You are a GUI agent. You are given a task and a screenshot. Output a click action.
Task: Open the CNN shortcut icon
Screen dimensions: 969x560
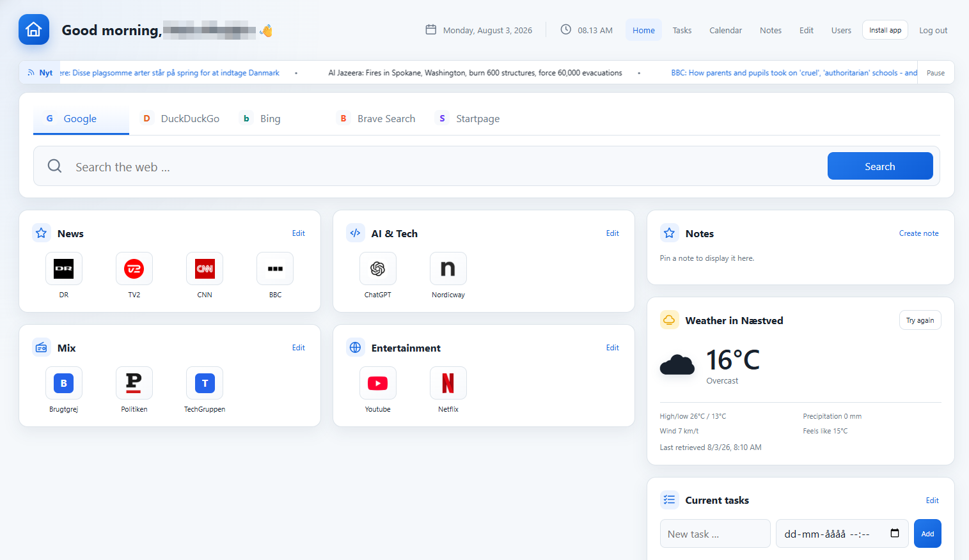coord(205,268)
